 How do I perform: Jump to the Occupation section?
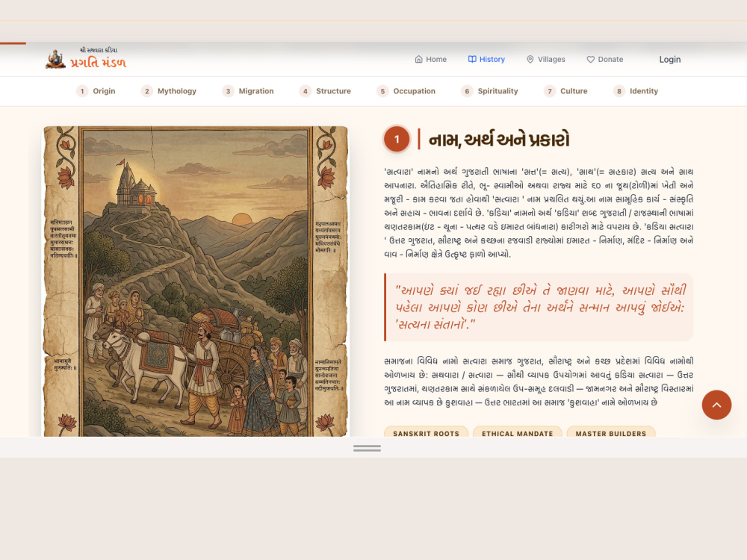[406, 91]
